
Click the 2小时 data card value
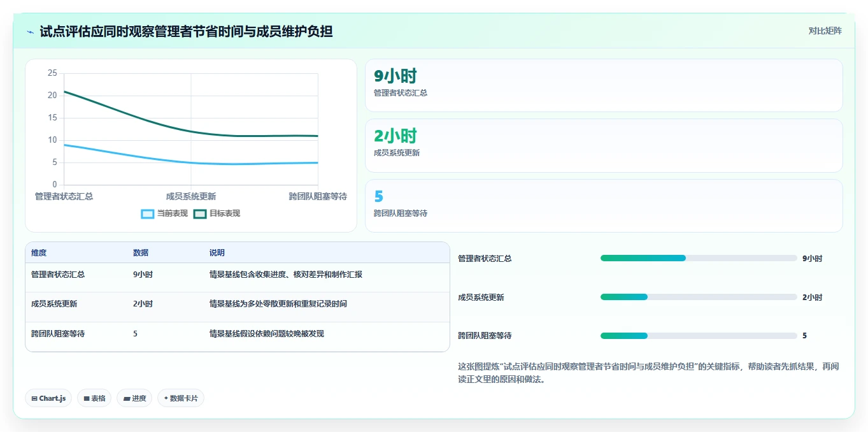click(395, 136)
